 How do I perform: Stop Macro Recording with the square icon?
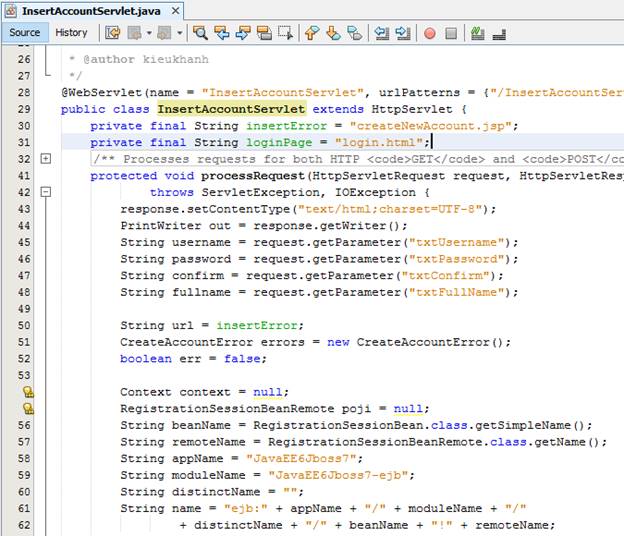click(451, 33)
